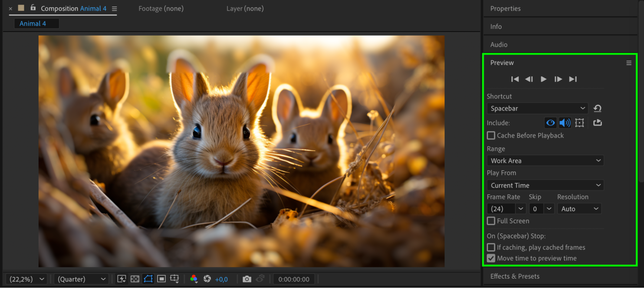
Task: Expand the Current Time Play From dropdown
Action: (x=545, y=185)
